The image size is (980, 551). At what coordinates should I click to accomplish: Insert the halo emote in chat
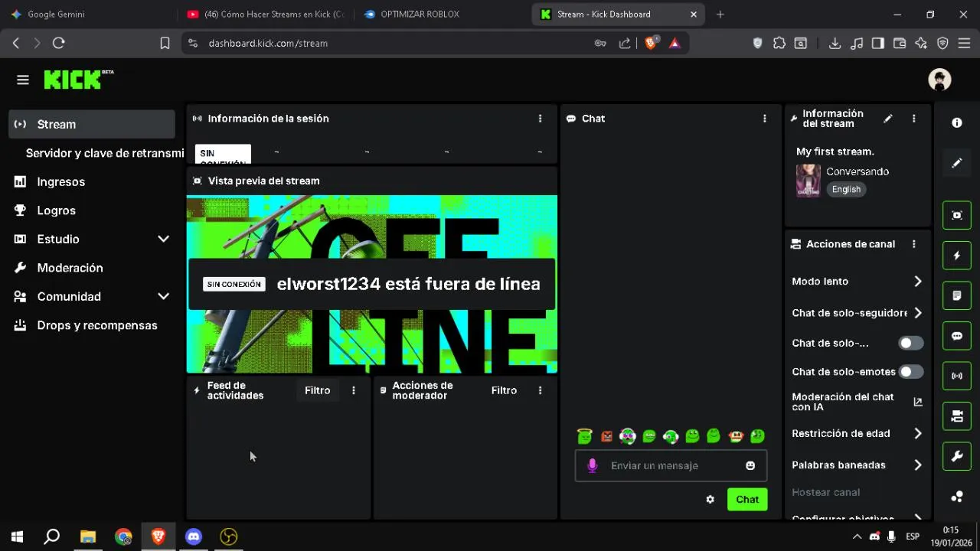click(585, 436)
